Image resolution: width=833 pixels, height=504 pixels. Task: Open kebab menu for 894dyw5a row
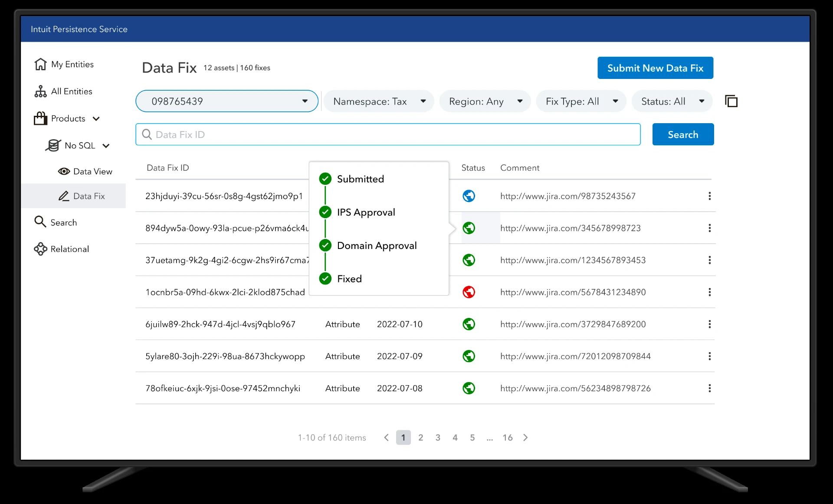click(710, 228)
